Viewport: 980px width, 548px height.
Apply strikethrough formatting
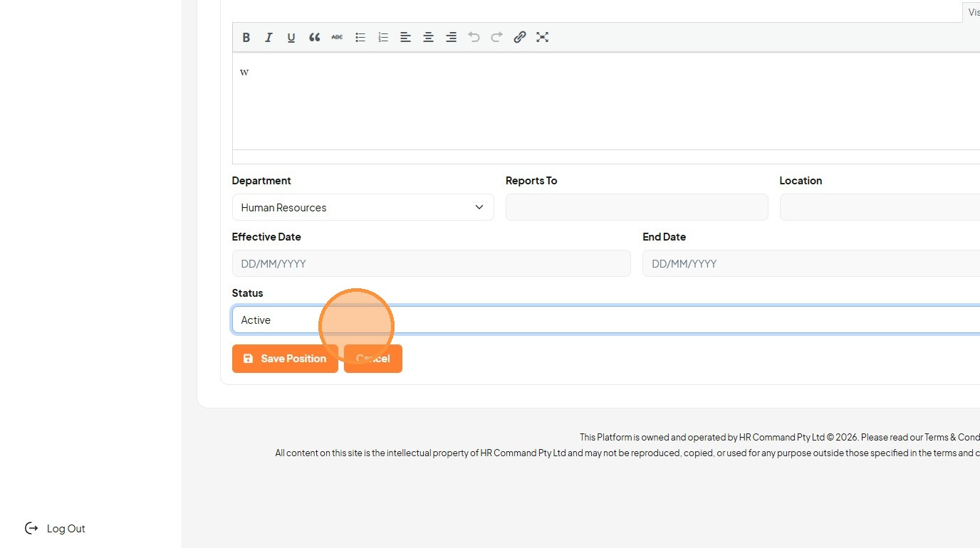337,37
